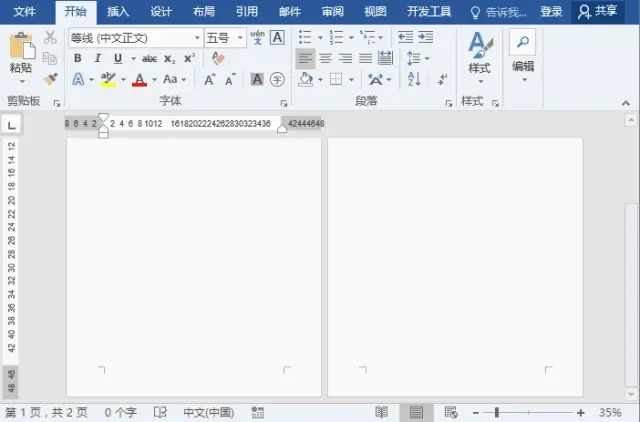Open font name dropdown 等线
The image size is (640, 422).
197,38
